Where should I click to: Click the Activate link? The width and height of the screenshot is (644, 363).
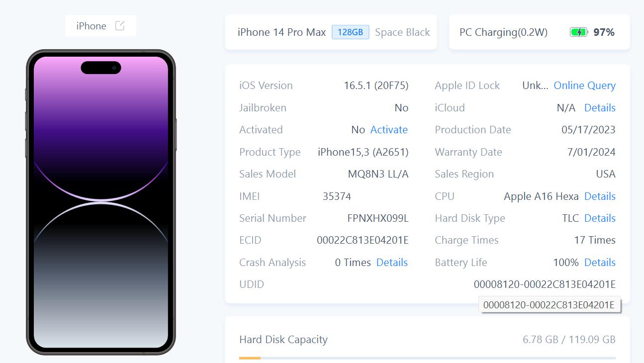click(x=389, y=130)
